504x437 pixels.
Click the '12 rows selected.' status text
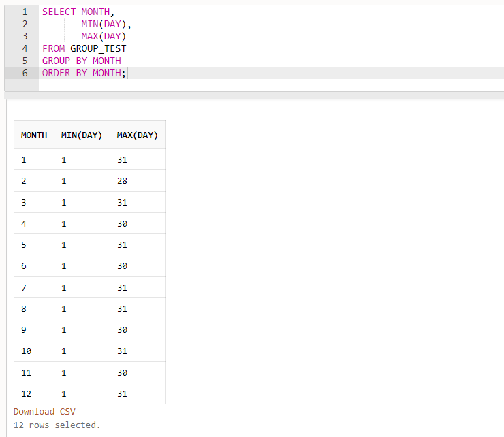pyautogui.click(x=57, y=425)
